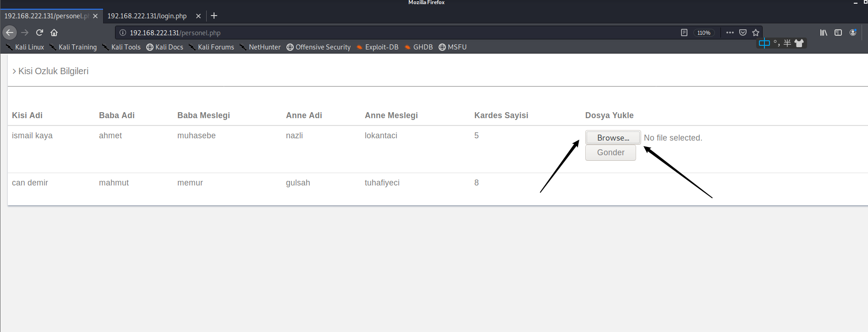The width and height of the screenshot is (868, 332).
Task: Open Kali Forums bookmark
Action: pyautogui.click(x=211, y=47)
